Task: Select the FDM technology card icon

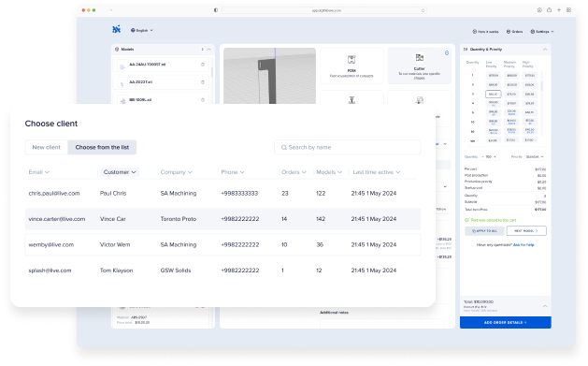Action: (351, 59)
